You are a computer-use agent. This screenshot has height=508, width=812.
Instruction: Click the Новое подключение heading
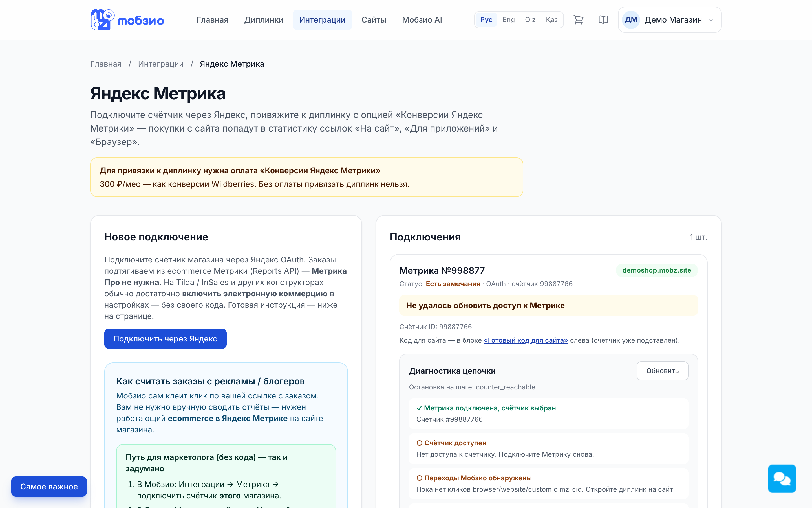point(156,237)
